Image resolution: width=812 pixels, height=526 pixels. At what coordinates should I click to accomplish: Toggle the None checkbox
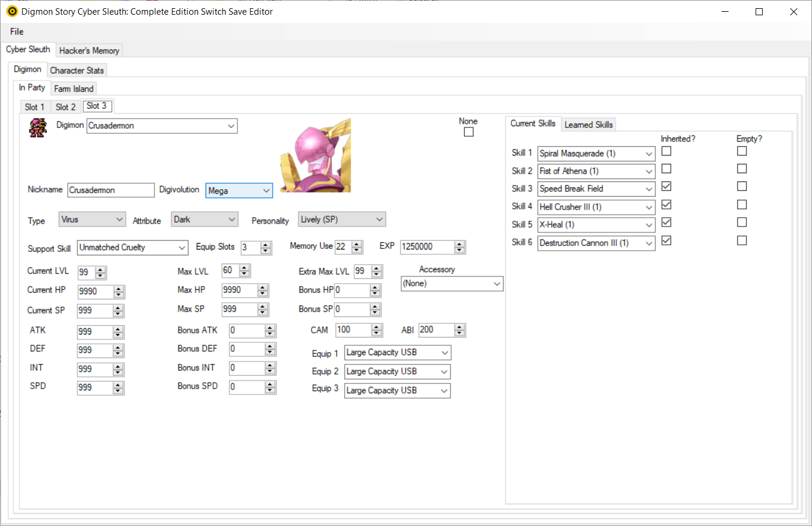pyautogui.click(x=468, y=132)
